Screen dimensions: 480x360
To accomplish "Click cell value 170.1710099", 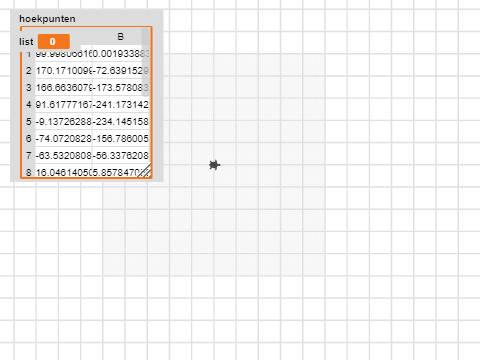I will point(64,71).
